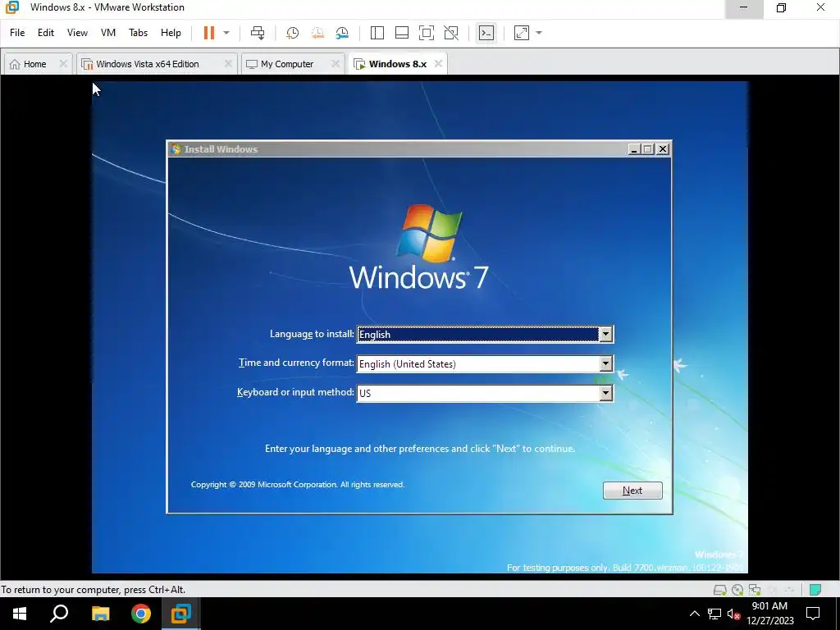The width and height of the screenshot is (840, 630).
Task: Expand Time and currency format dropdown
Action: click(606, 363)
